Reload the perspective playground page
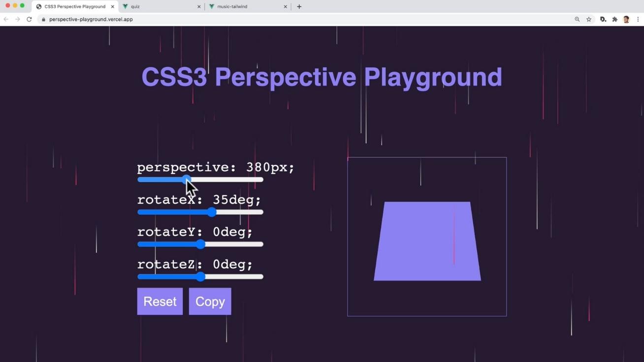The height and width of the screenshot is (362, 644). tap(29, 19)
